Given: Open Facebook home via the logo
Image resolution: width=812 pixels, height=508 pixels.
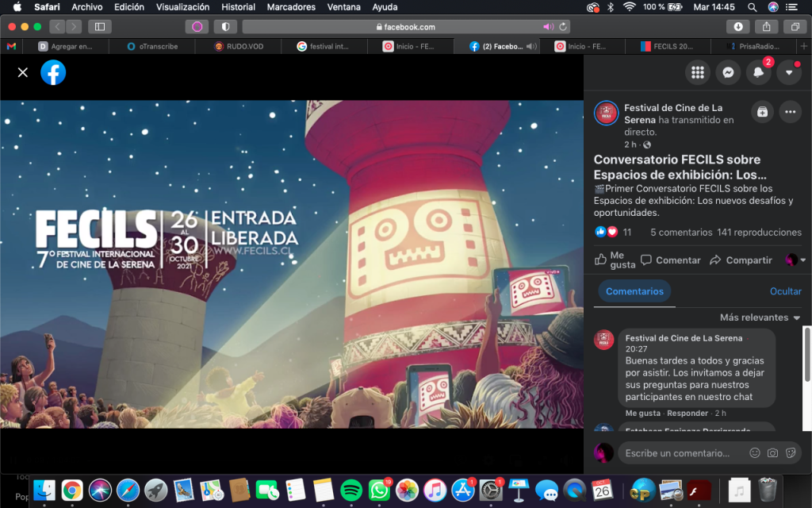Looking at the screenshot, I should (x=53, y=72).
